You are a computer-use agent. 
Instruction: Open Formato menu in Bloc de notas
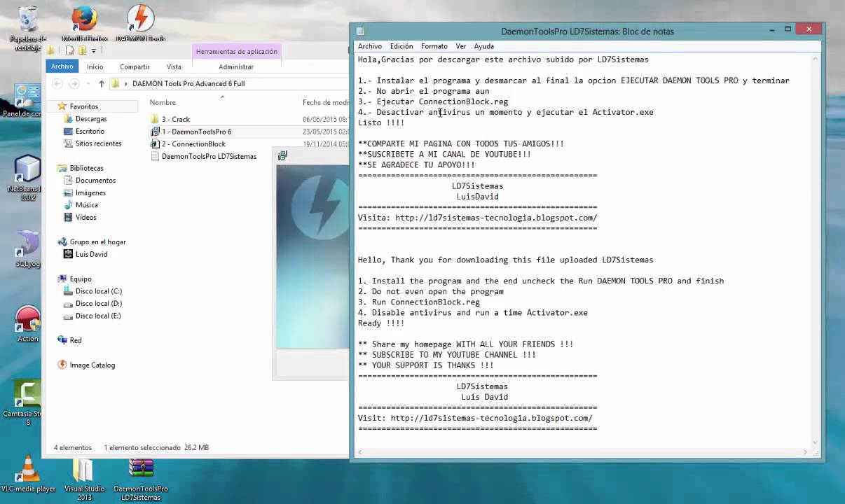click(x=434, y=46)
